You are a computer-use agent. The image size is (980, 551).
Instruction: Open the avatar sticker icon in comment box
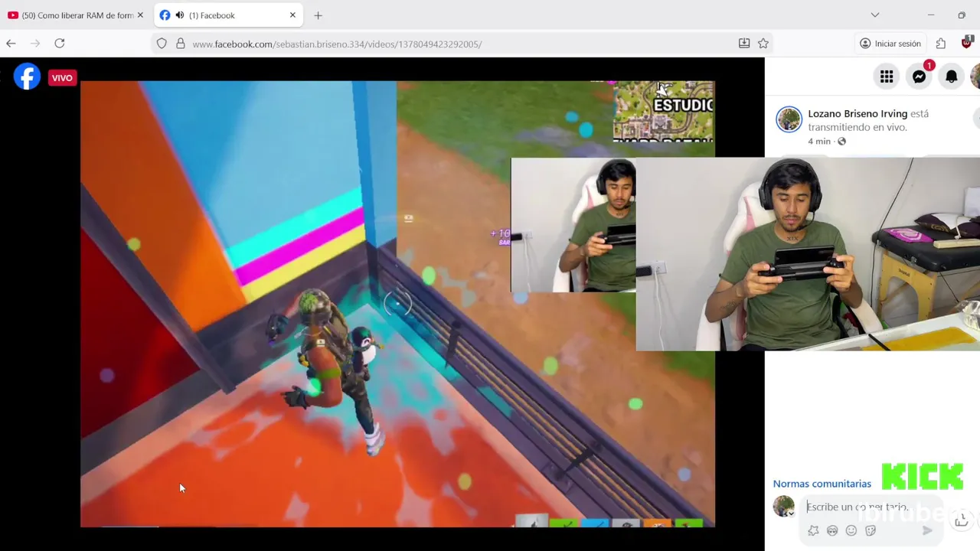pos(832,530)
